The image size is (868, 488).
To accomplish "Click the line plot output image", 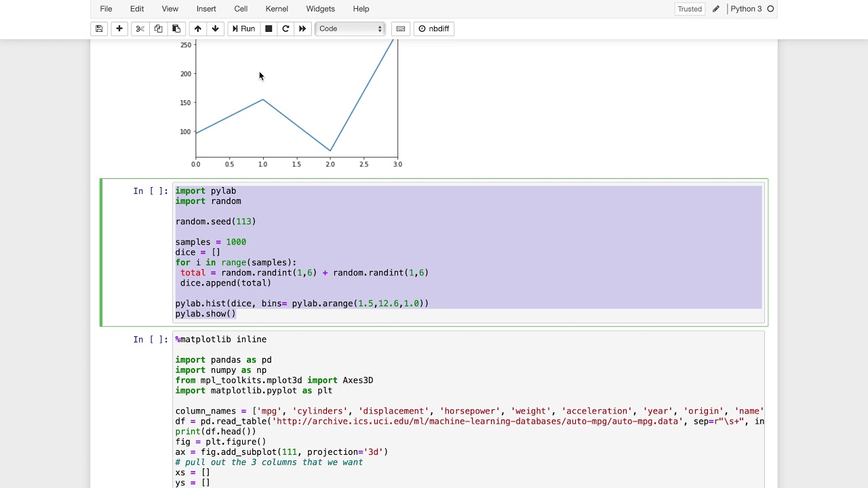I will 290,104.
